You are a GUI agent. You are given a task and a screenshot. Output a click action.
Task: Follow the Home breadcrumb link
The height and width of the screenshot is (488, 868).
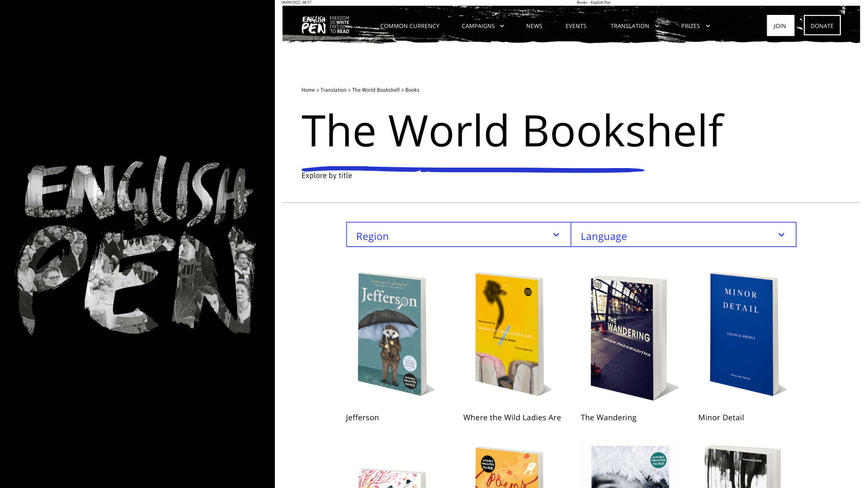click(x=308, y=90)
